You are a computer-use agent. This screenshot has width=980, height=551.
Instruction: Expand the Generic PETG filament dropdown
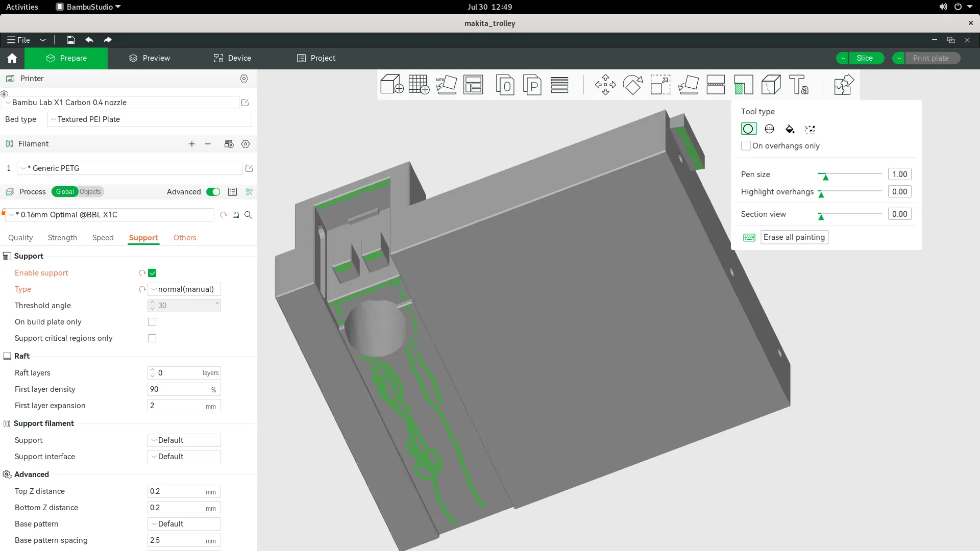point(130,168)
